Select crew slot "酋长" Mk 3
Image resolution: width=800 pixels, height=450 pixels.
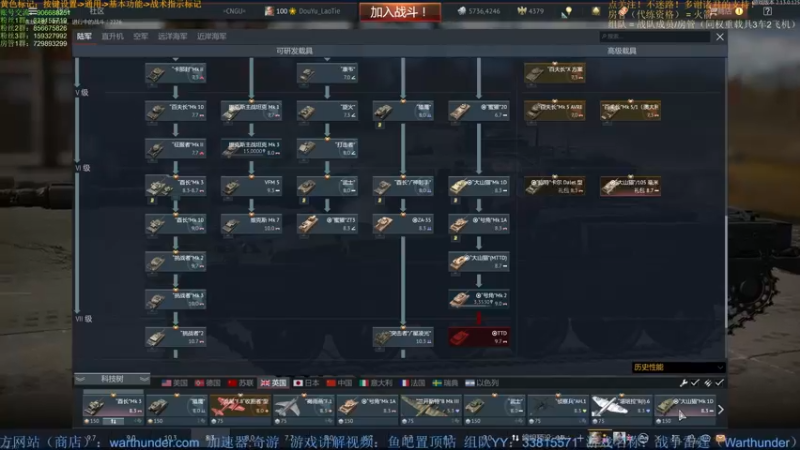point(113,409)
